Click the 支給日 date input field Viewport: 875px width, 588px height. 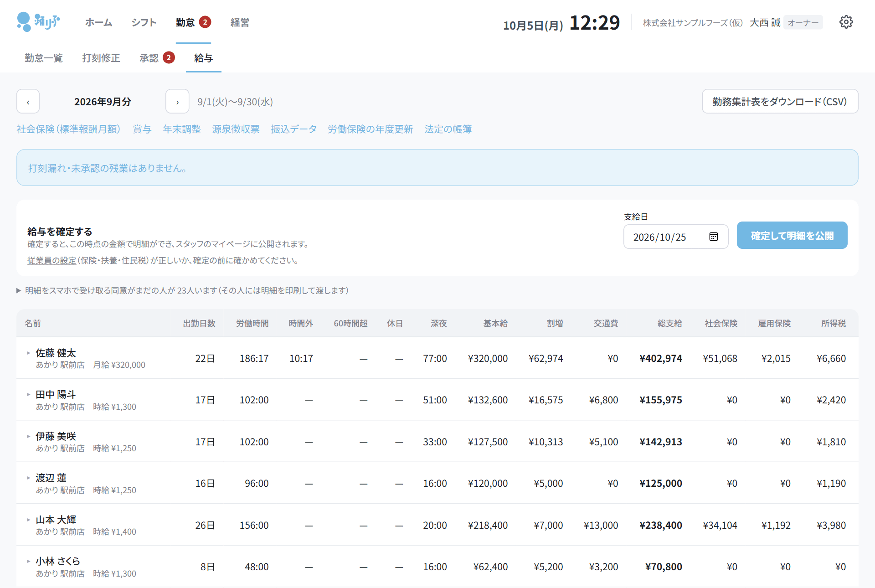click(x=676, y=237)
